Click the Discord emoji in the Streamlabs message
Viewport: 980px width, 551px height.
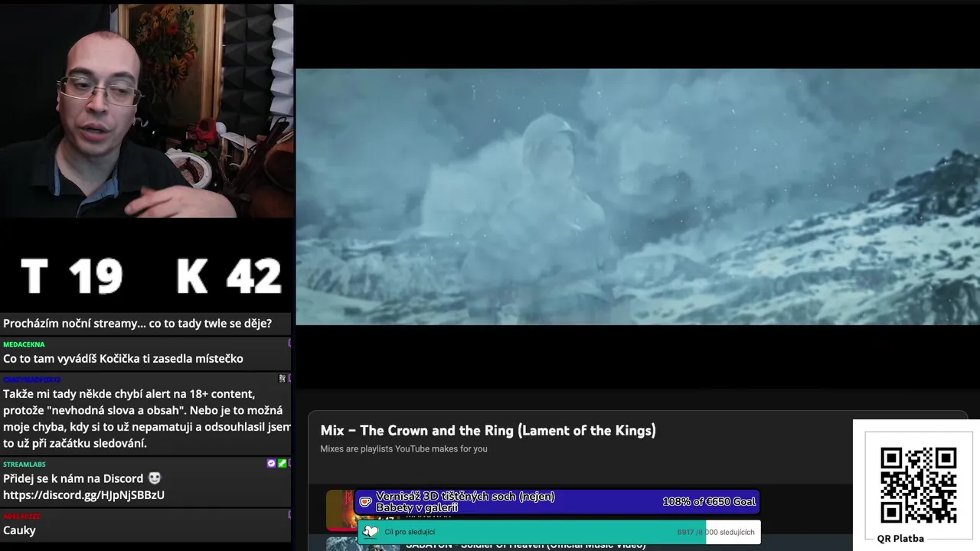click(x=155, y=478)
